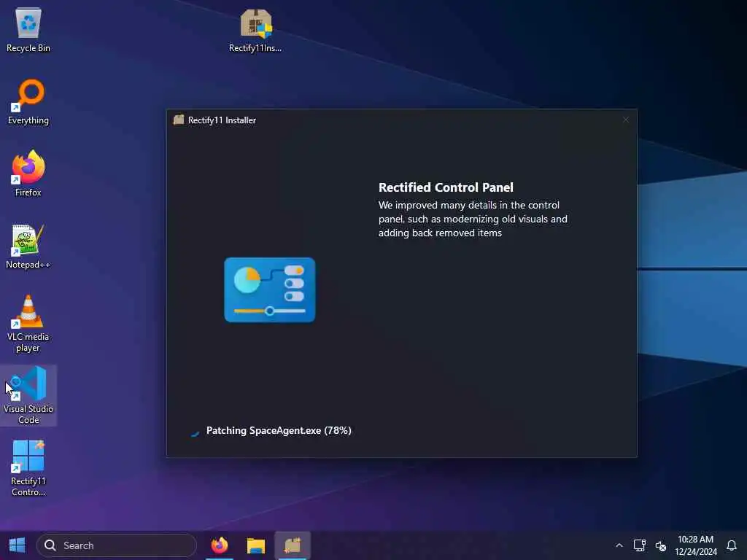Open File Explorer from the taskbar
This screenshot has width=747, height=560.
tap(256, 545)
